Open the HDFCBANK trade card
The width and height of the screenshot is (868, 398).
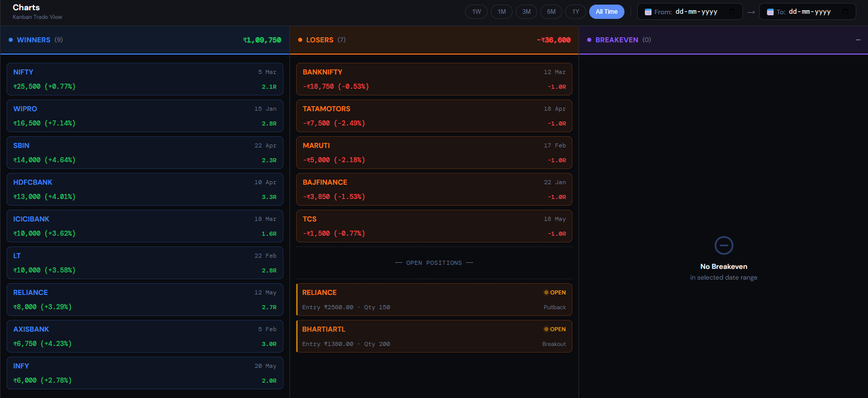point(145,189)
